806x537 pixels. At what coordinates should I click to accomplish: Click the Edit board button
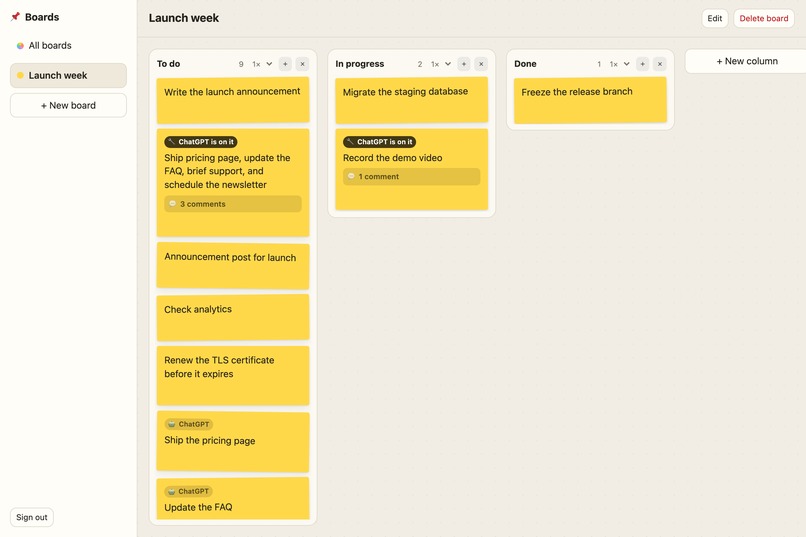point(715,18)
